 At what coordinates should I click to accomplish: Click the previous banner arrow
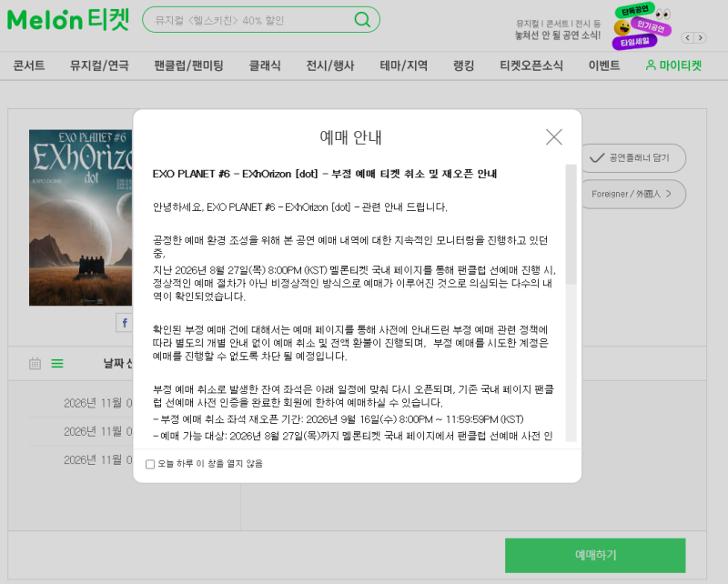pyautogui.click(x=688, y=37)
